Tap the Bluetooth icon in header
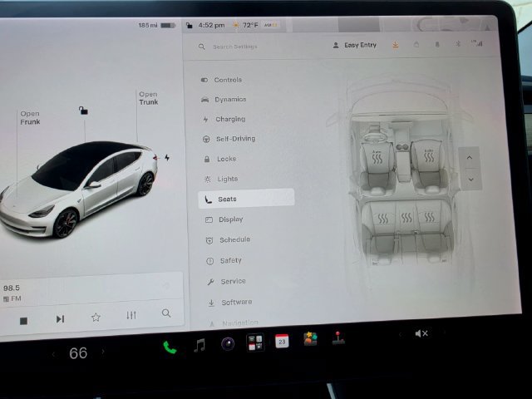Image resolution: width=532 pixels, height=399 pixels. point(457,44)
